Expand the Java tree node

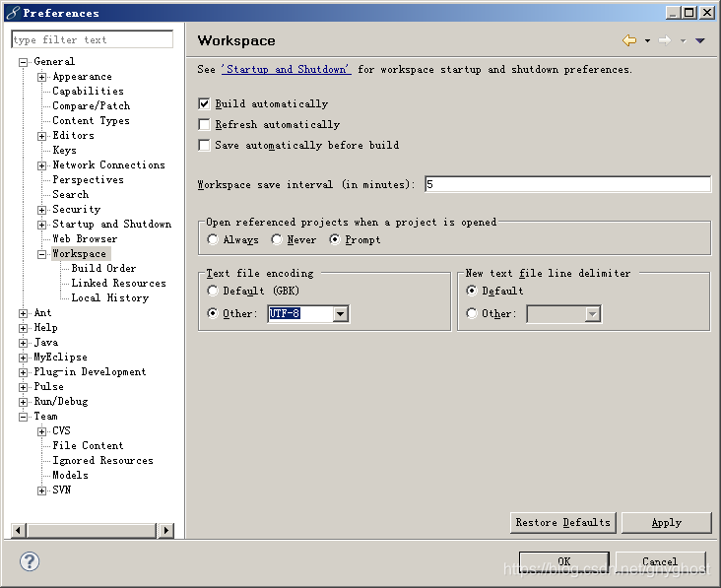[x=23, y=343]
